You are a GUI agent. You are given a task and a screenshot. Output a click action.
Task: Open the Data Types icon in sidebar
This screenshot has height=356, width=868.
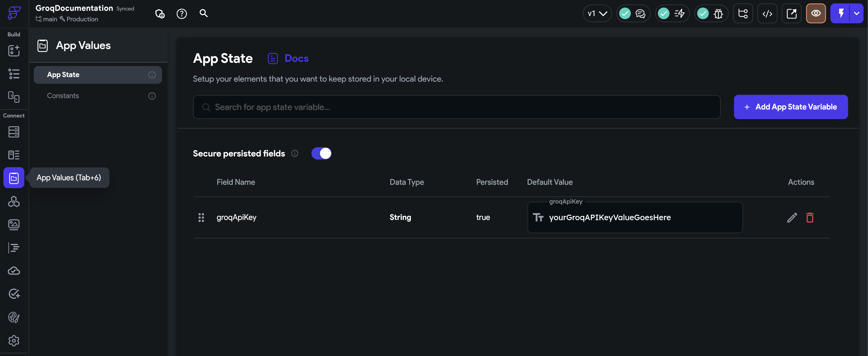tap(14, 155)
